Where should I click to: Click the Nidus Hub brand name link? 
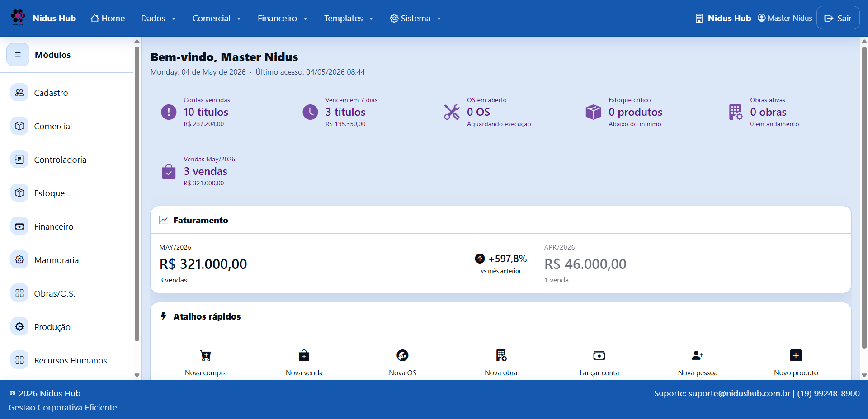[54, 18]
